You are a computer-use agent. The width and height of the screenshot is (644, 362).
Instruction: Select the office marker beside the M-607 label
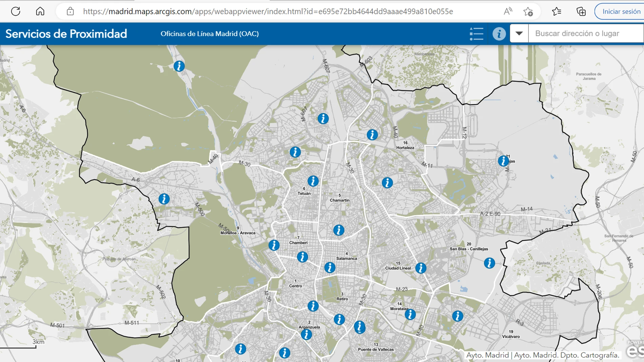[x=323, y=119]
